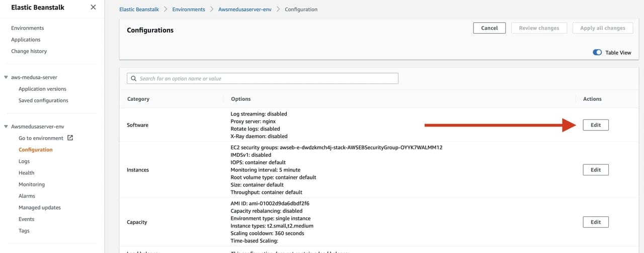Click the 'AMI ID: ami-01002d9da6dbdf2f6' text
644x253 pixels.
tap(270, 204)
